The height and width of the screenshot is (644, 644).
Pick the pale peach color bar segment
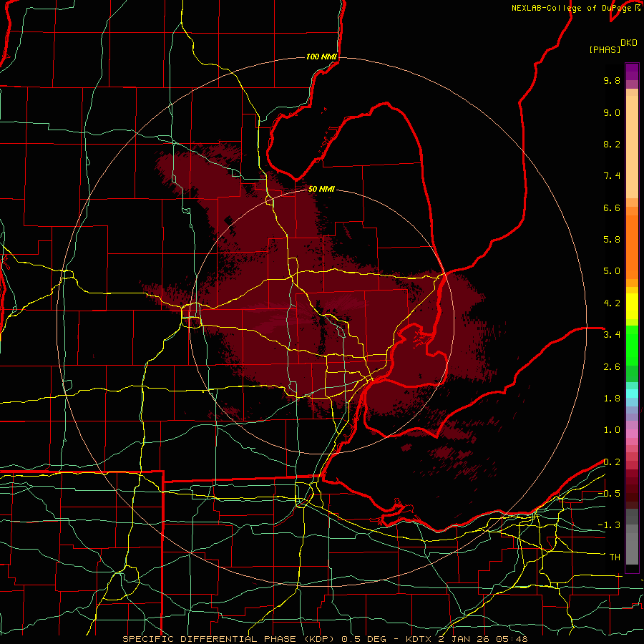632,147
